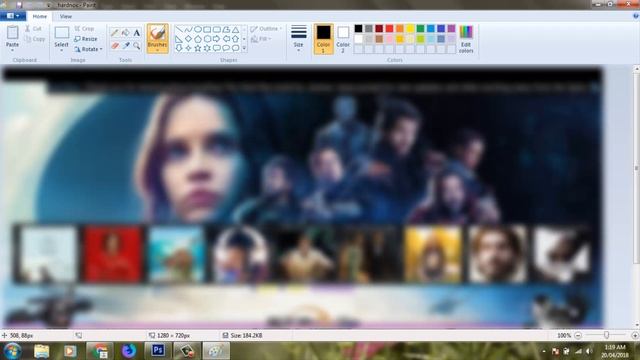Screen dimensions: 640x360
Task: Click the zoom out minus button
Action: 578,336
